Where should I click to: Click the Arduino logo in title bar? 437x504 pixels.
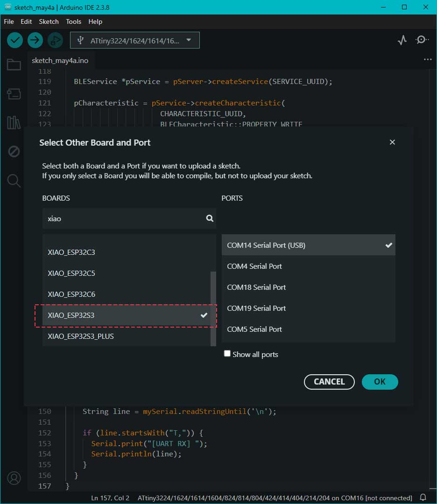[x=8, y=7]
